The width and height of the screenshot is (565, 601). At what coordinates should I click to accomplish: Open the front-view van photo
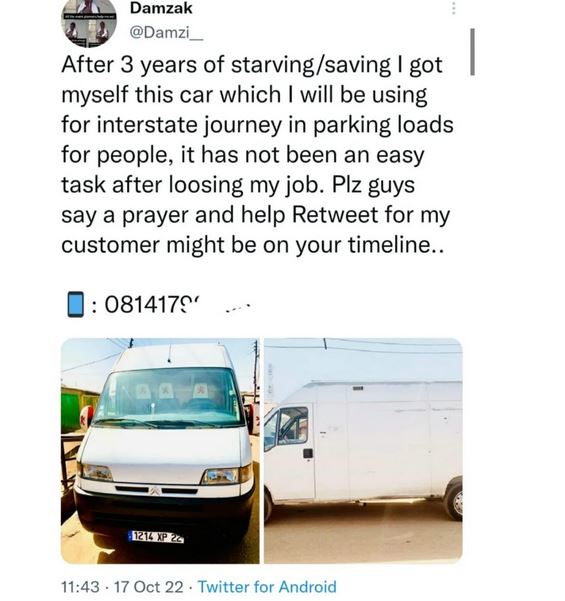(160, 451)
